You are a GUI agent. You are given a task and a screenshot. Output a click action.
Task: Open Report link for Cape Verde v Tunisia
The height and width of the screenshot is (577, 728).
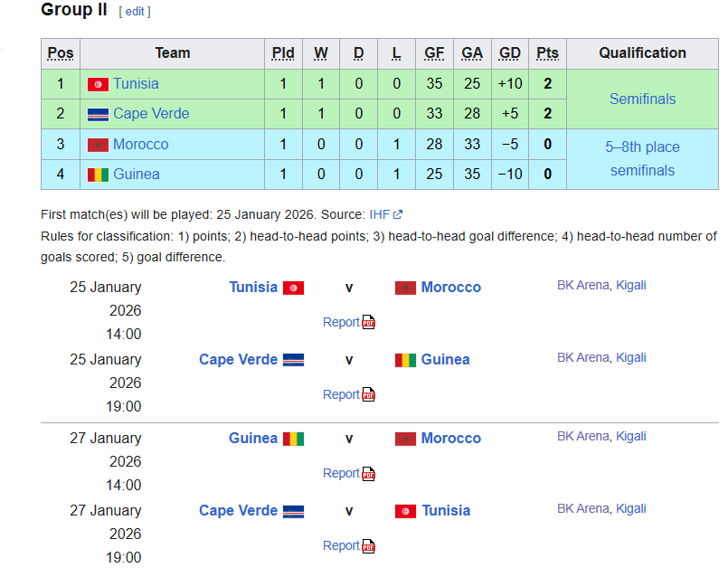point(341,545)
